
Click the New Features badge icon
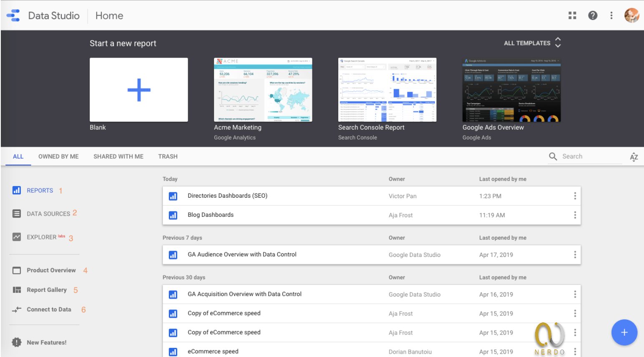click(x=17, y=342)
